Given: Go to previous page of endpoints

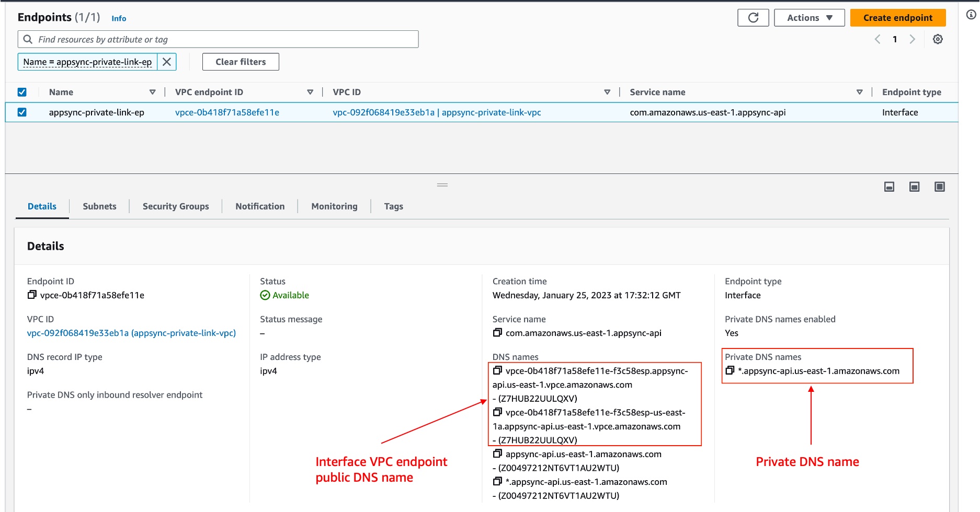Looking at the screenshot, I should coord(878,39).
